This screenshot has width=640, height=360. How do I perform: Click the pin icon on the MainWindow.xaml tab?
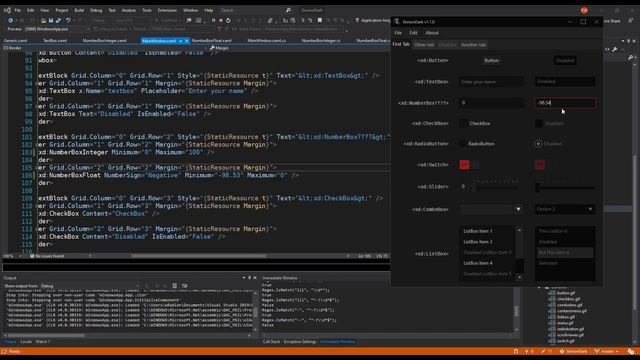(x=180, y=41)
